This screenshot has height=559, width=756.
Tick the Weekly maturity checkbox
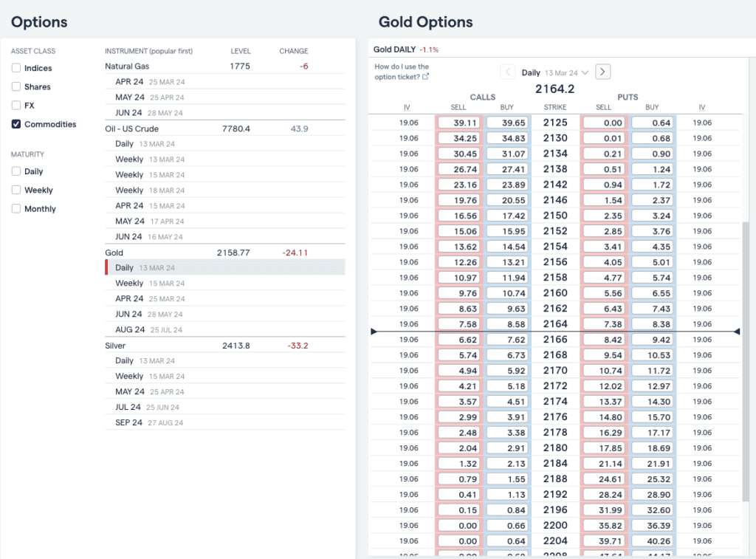[x=16, y=190]
